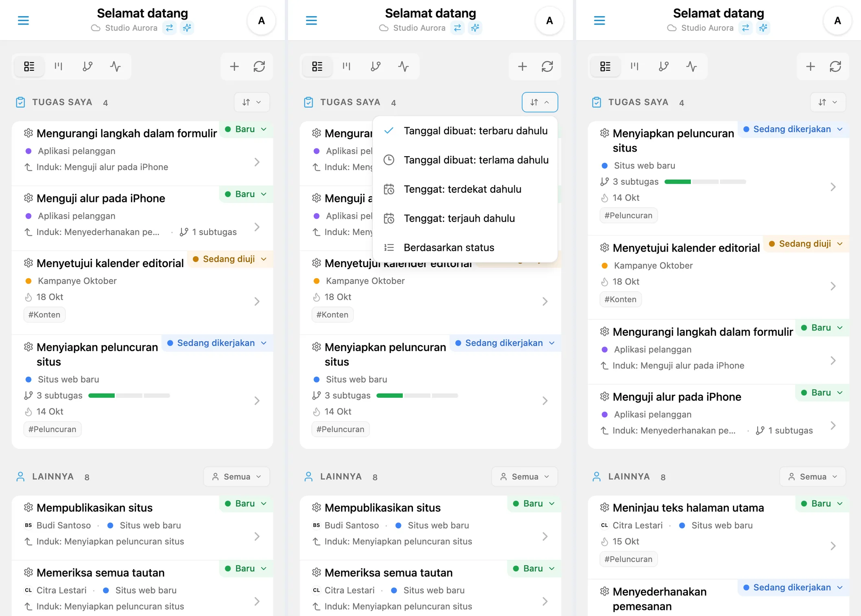Open avatar A in the left panel
The height and width of the screenshot is (616, 861).
[262, 20]
